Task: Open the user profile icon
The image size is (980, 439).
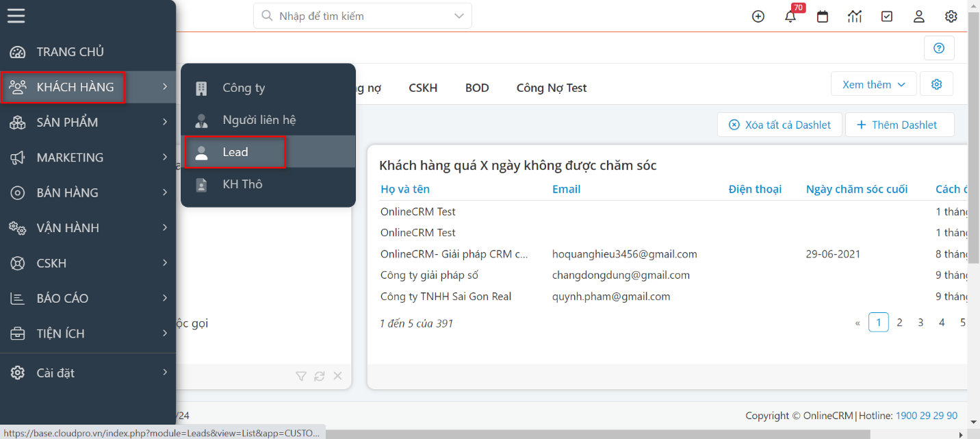Action: tap(919, 16)
